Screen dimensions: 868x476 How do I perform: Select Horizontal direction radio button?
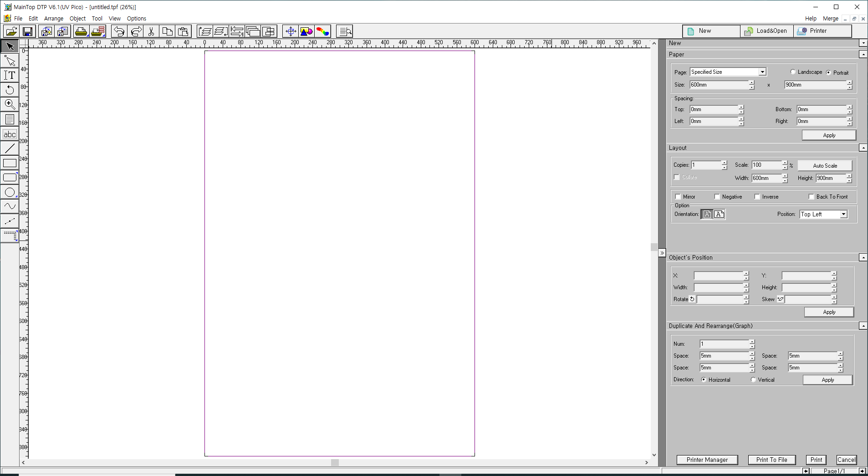[704, 380]
